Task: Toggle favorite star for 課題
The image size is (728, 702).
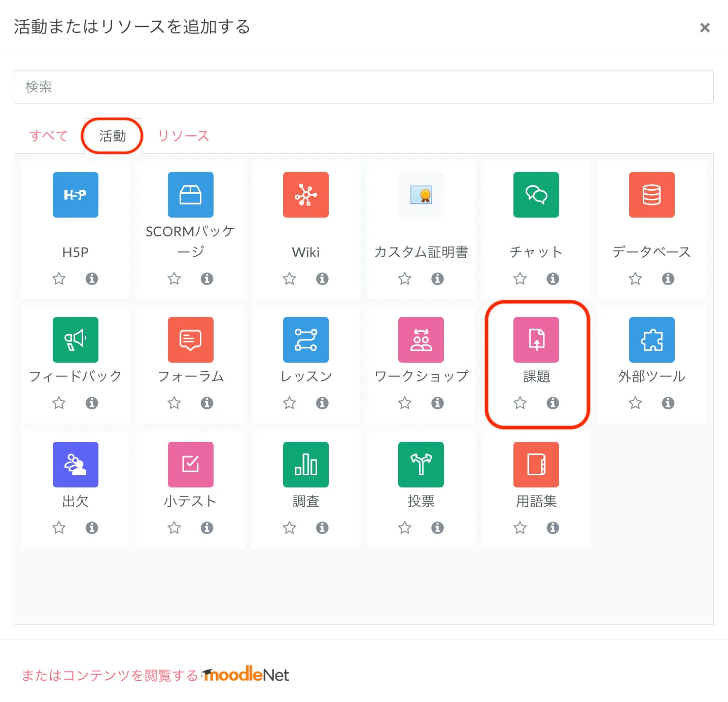Action: 520,403
